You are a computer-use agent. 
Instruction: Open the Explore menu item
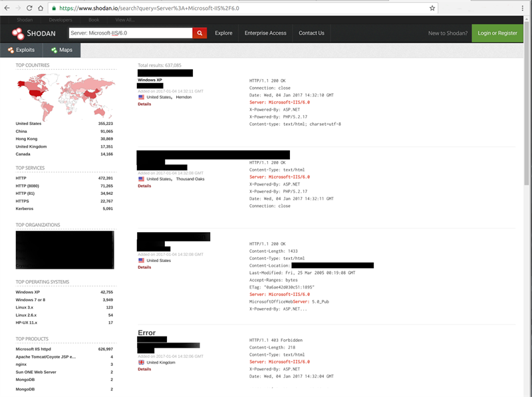[223, 33]
